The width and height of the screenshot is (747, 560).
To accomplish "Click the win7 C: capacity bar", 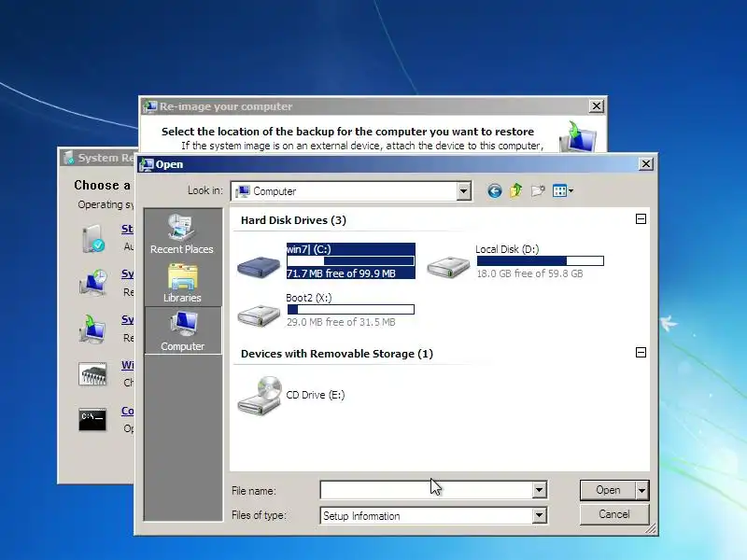I will click(x=351, y=261).
